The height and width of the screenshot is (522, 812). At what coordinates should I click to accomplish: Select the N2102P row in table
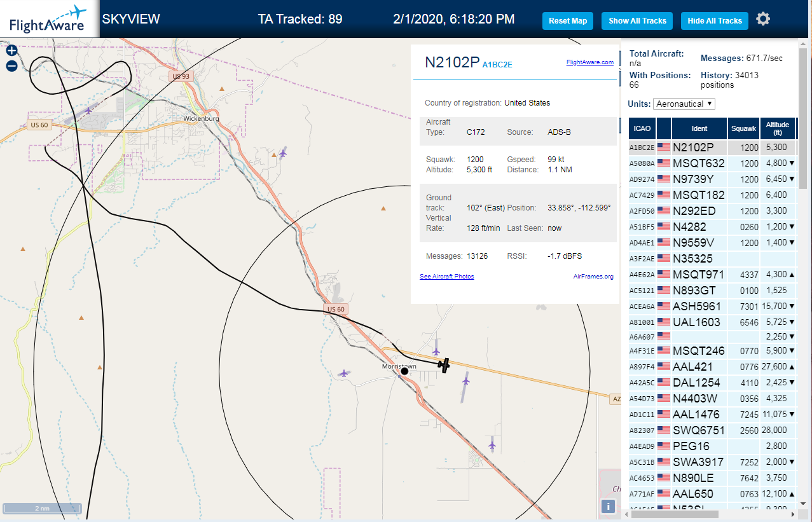[712, 148]
